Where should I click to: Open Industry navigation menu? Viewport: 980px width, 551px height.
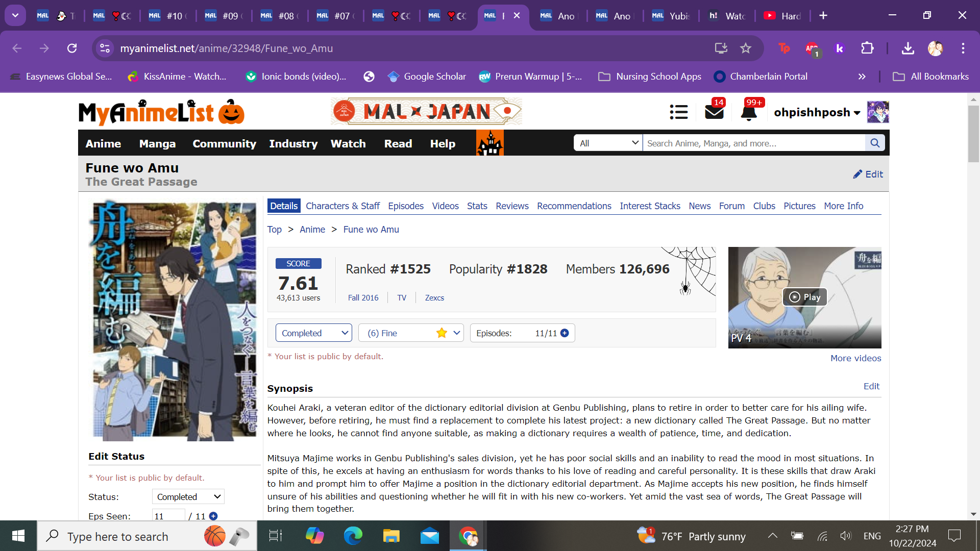[293, 143]
